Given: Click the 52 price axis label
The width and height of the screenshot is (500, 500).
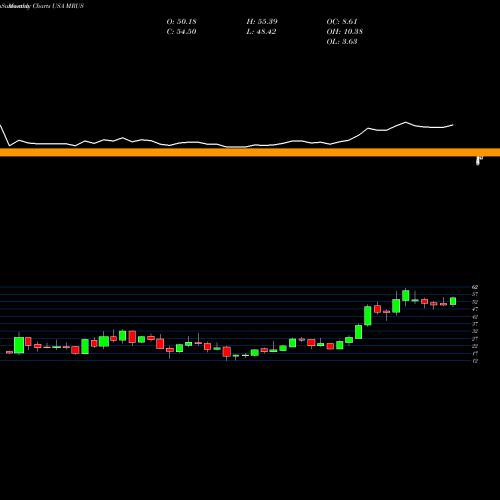Looking at the screenshot, I should pyautogui.click(x=475, y=302).
